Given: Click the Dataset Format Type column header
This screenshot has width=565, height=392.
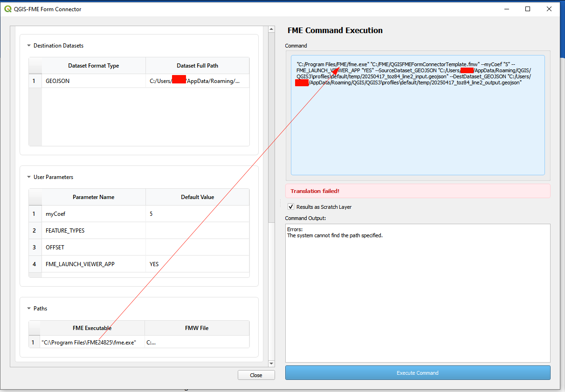Looking at the screenshot, I should (94, 66).
